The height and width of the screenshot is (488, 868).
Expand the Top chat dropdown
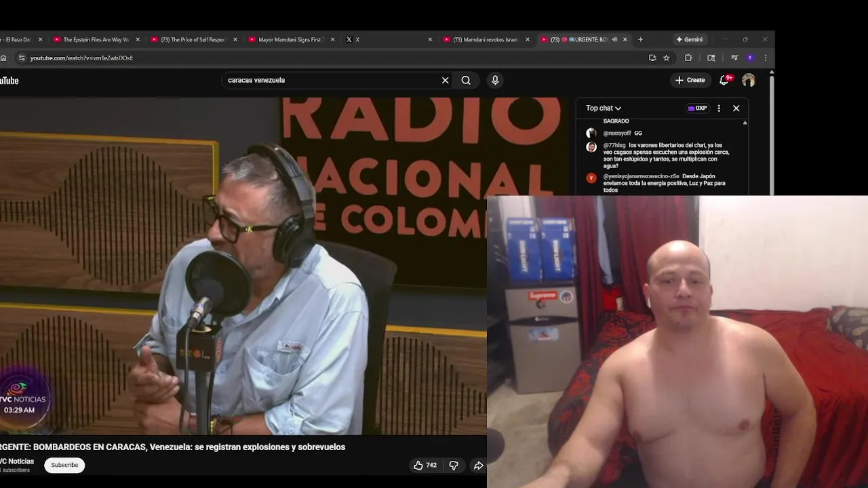pos(604,108)
